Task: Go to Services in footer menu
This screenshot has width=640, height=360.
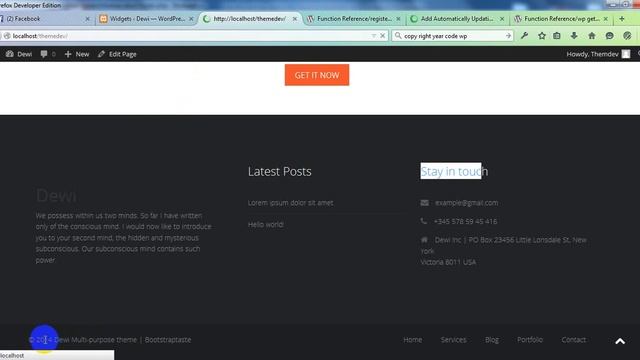Action: pyautogui.click(x=453, y=340)
